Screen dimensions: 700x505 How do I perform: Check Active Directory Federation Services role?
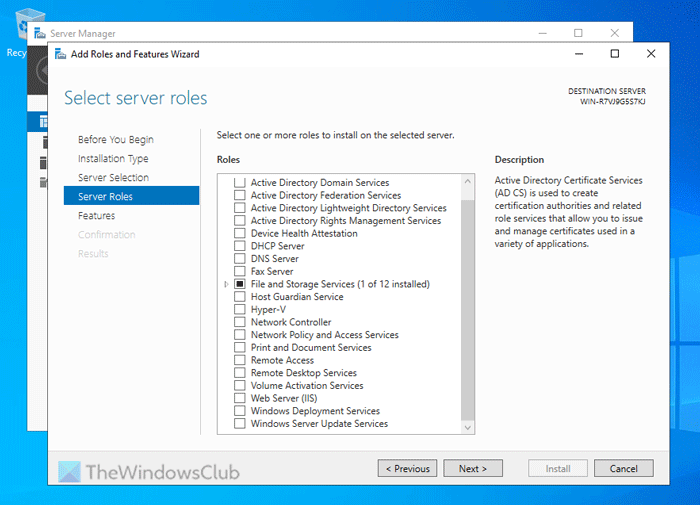pyautogui.click(x=240, y=195)
